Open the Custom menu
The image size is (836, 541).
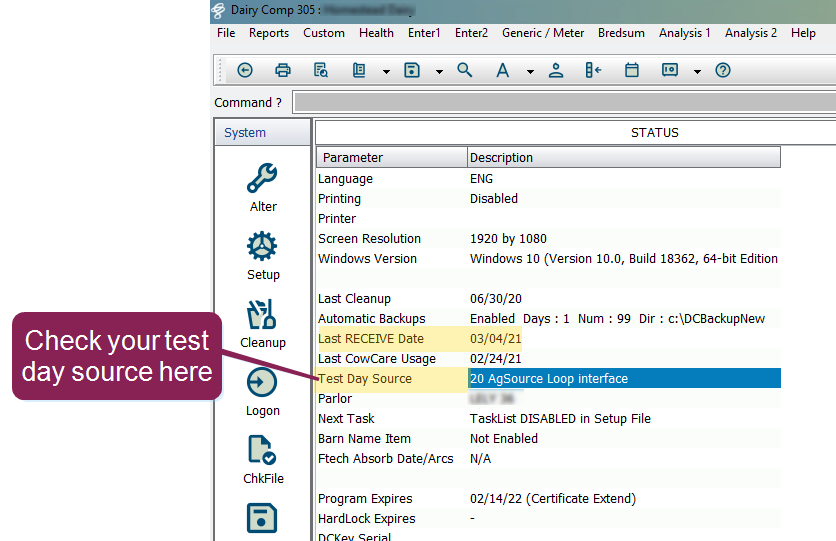coord(324,33)
